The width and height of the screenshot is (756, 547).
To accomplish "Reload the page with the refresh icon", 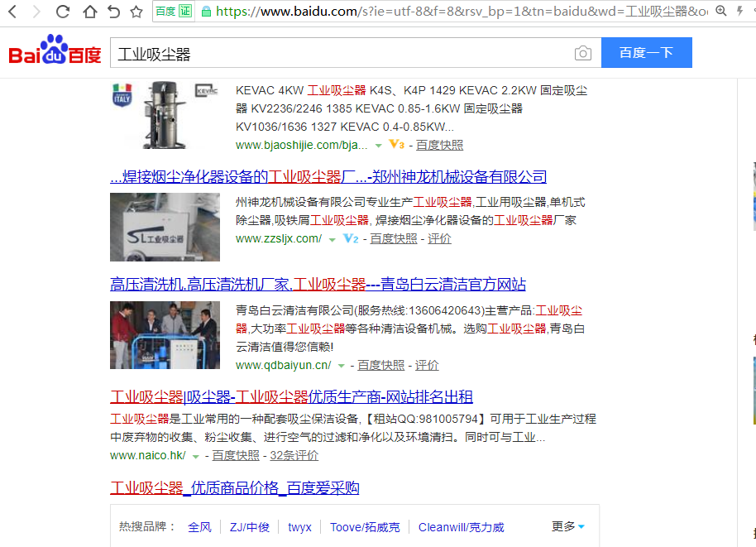I will coord(63,12).
